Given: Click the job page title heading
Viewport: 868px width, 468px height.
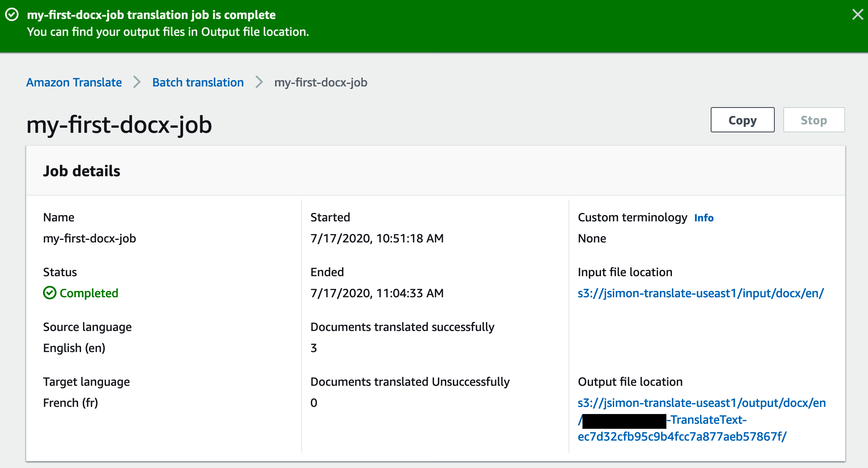Looking at the screenshot, I should 119,125.
